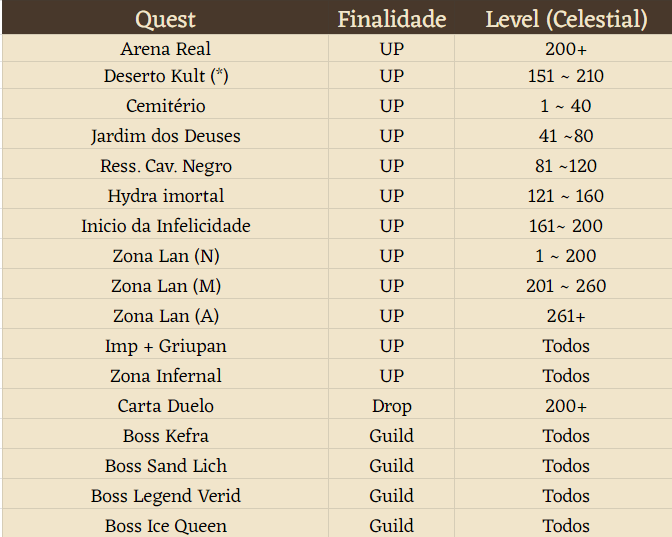Click the 201 ~ 260 level cell
The image size is (672, 537).
click(566, 284)
